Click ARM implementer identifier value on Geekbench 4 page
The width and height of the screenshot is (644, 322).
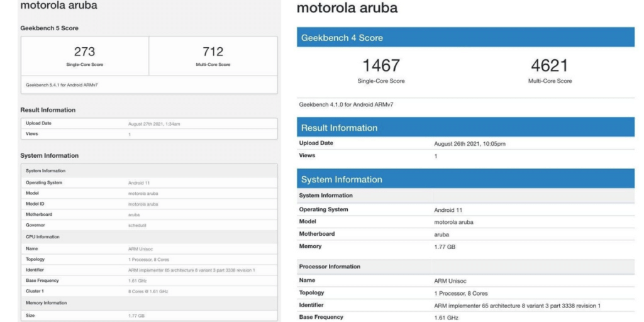518,306
